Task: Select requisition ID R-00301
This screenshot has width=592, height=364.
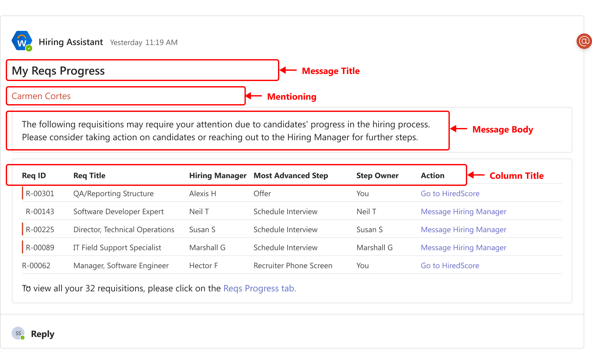Action: (x=40, y=194)
